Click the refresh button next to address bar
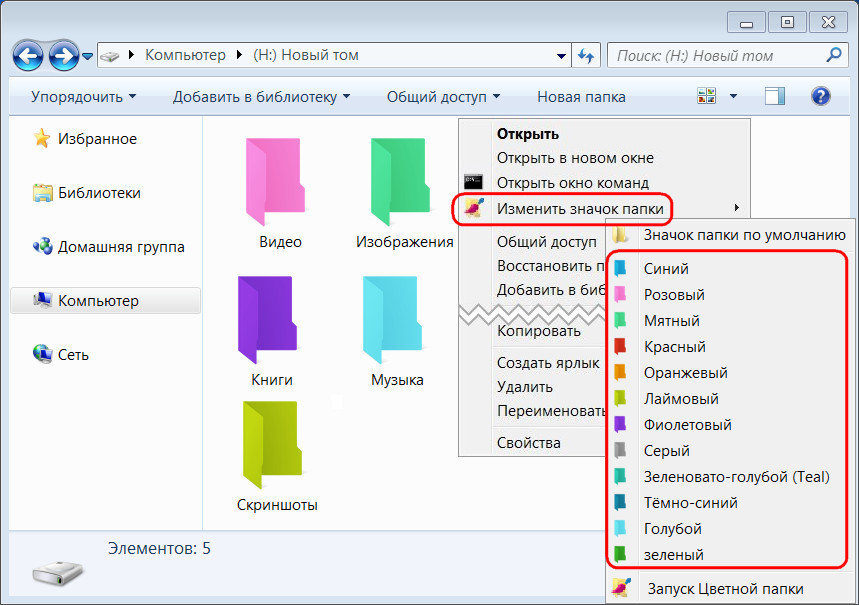859x605 pixels. [x=586, y=56]
